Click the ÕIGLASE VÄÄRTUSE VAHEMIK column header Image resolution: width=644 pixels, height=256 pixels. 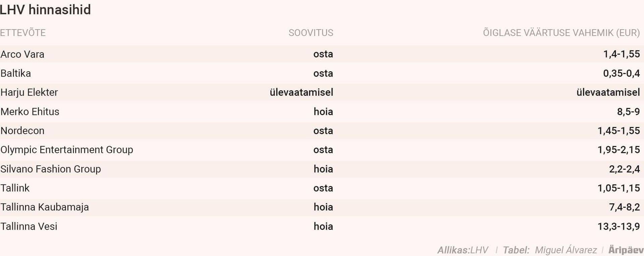561,33
